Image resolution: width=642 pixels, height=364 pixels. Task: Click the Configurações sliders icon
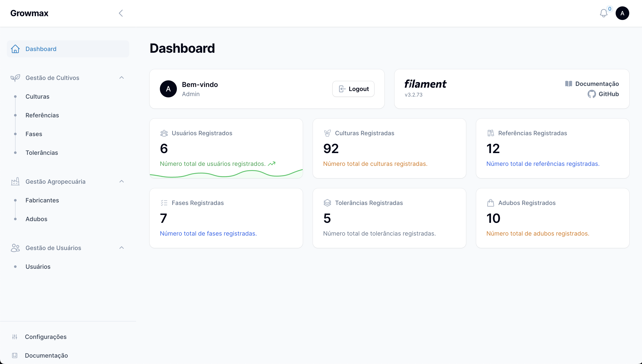click(x=15, y=337)
